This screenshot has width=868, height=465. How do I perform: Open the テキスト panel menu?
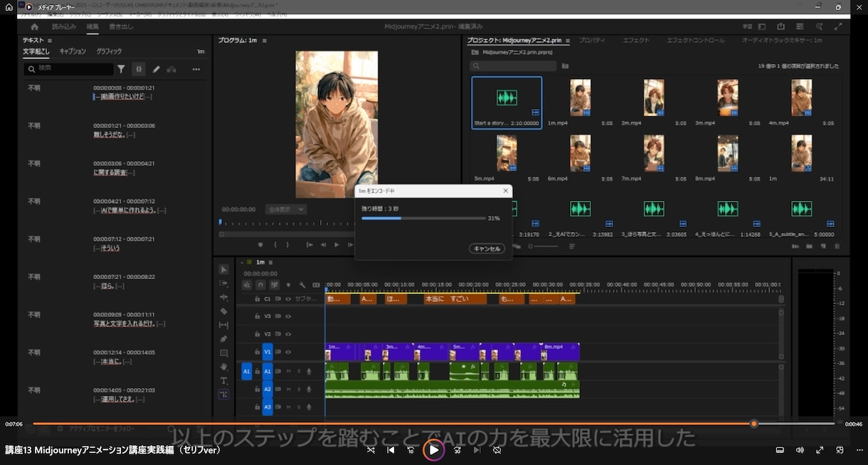click(50, 41)
